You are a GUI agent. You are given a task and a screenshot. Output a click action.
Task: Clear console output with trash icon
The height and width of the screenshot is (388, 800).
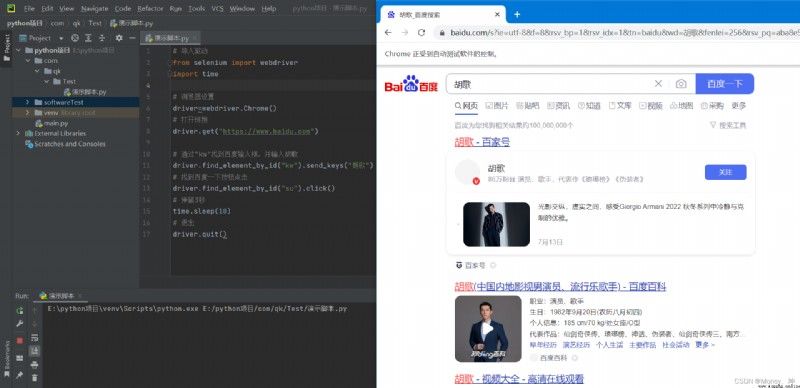point(35,378)
